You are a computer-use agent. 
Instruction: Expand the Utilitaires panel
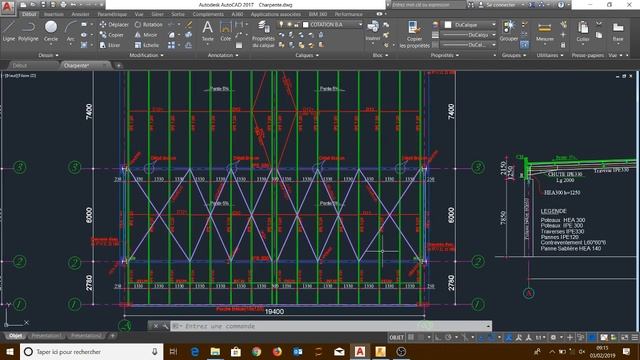tap(550, 55)
